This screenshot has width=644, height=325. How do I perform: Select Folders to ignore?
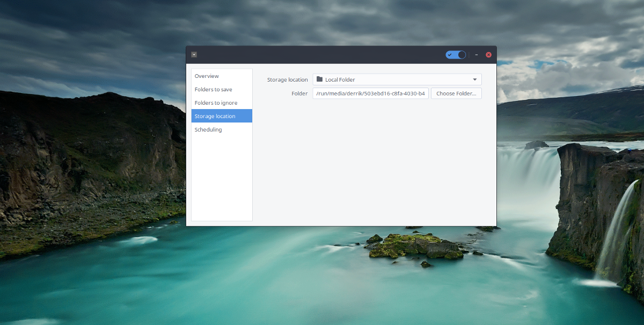[222, 103]
